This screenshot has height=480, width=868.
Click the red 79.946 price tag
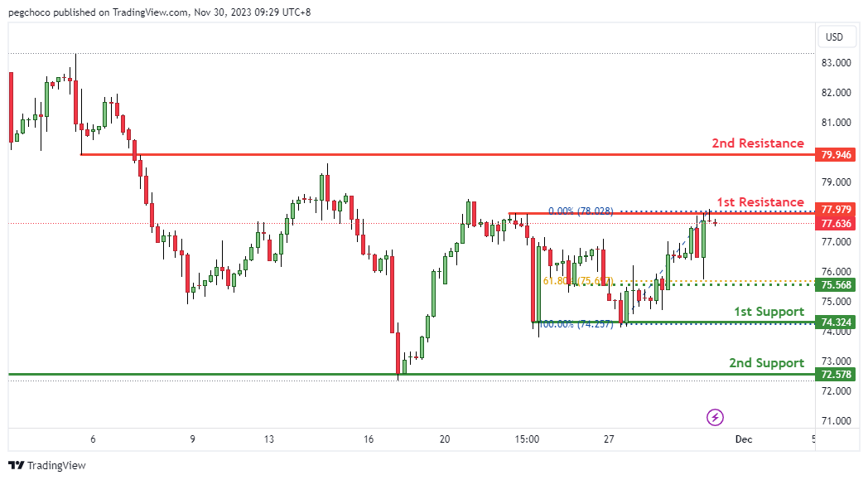point(835,155)
